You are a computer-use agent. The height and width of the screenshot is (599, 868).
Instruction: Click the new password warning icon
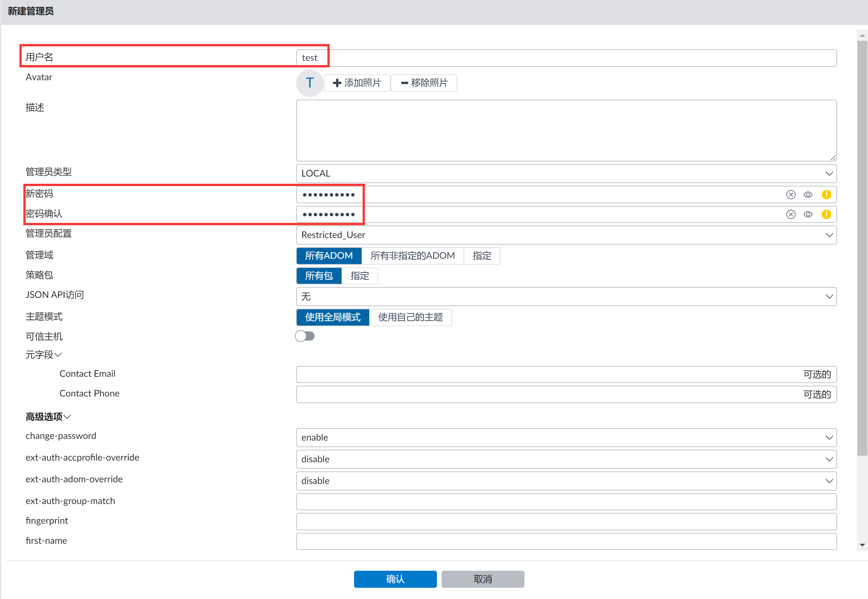826,194
